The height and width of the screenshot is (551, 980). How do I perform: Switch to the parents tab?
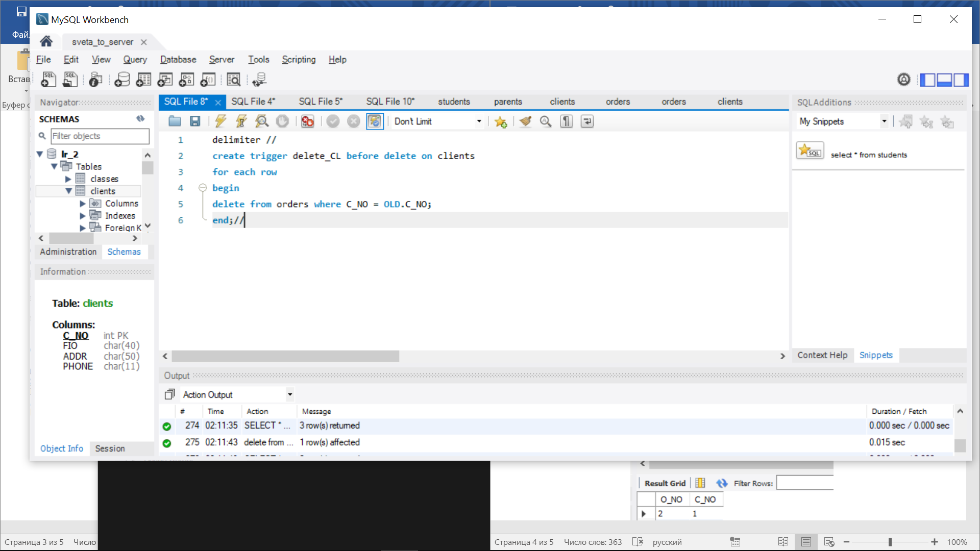(x=508, y=102)
